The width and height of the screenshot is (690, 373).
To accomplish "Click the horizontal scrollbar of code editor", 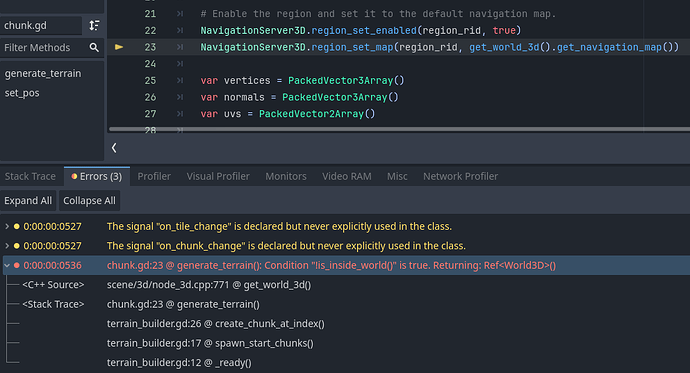I will (399, 129).
